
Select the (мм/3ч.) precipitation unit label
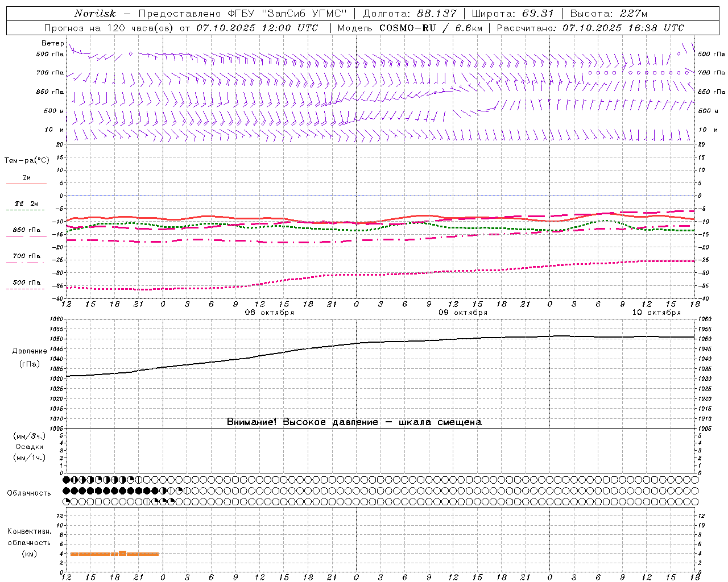pos(30,436)
